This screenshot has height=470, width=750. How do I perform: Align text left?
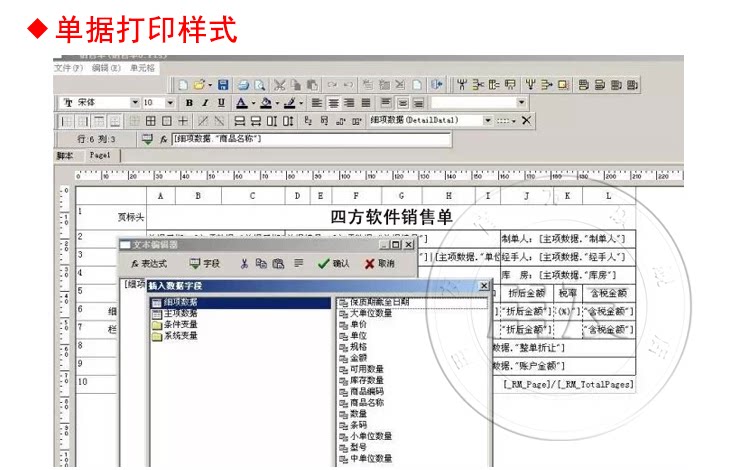[x=317, y=103]
